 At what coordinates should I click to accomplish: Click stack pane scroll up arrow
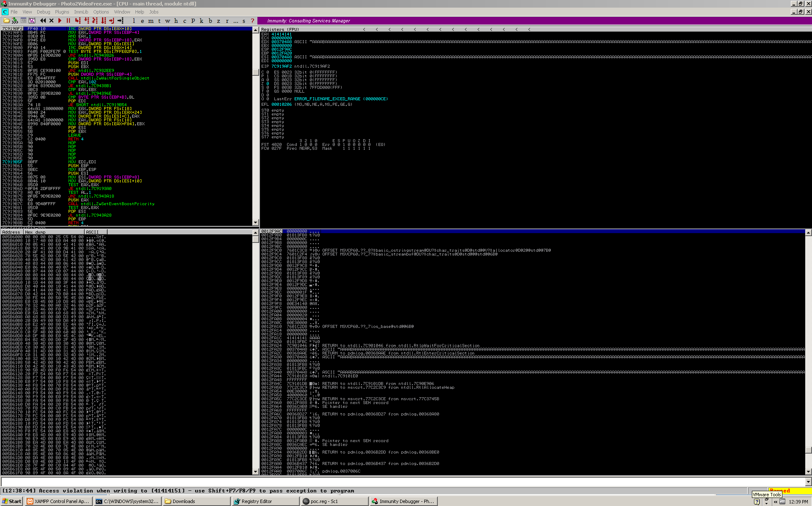[x=808, y=232]
